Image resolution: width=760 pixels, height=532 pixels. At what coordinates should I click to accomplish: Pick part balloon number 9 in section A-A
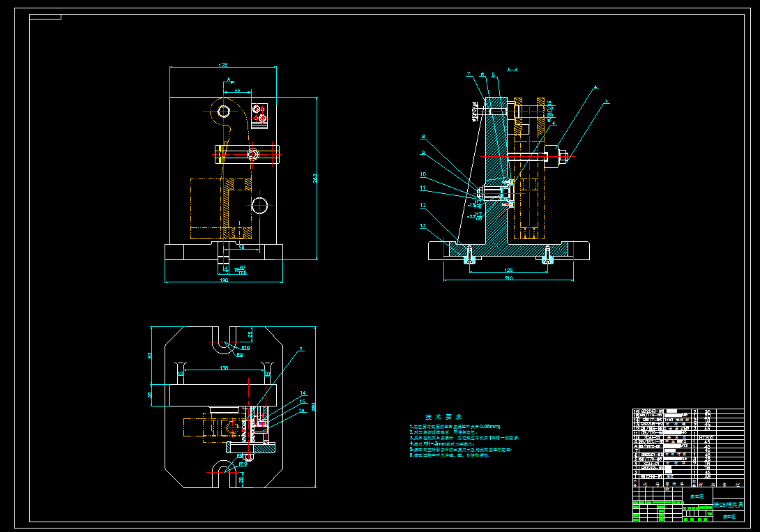coord(423,153)
